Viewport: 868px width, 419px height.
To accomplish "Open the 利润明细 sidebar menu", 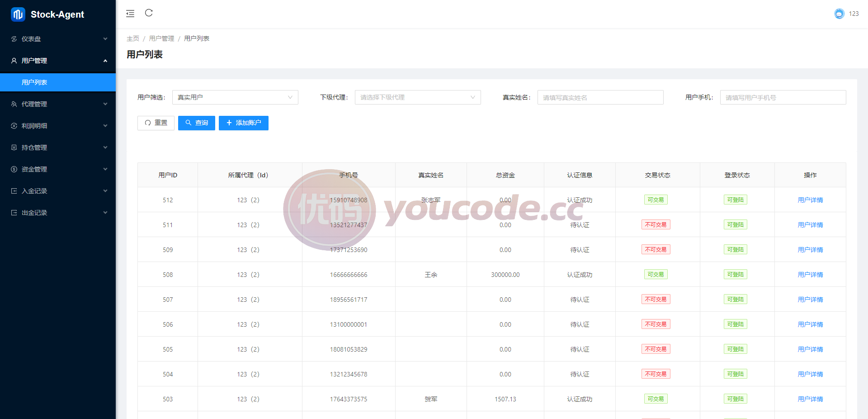I will pos(58,126).
